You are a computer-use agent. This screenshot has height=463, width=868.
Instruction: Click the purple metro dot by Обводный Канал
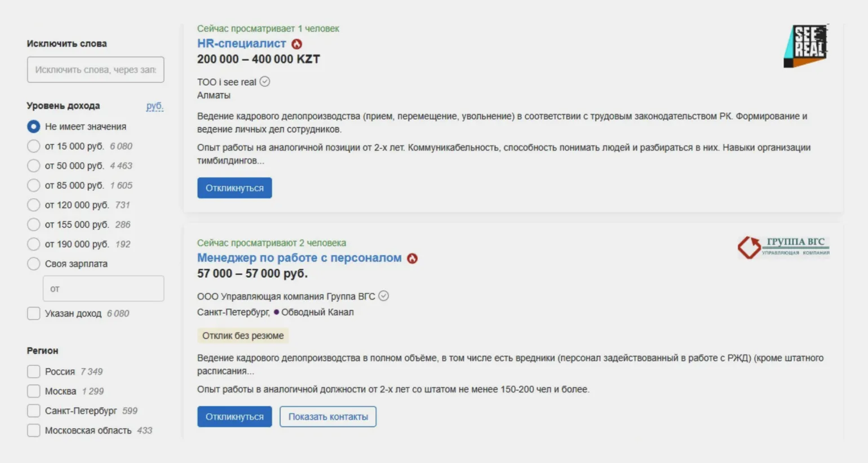pos(276,312)
